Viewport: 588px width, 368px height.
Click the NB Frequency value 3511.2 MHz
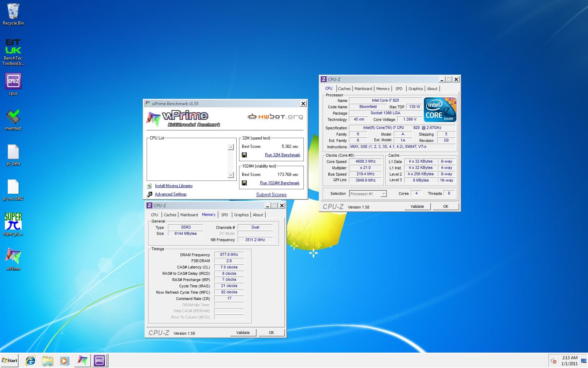255,240
